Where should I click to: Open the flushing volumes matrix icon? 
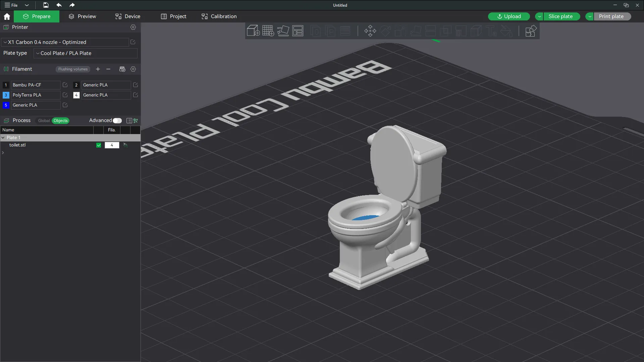coord(122,69)
